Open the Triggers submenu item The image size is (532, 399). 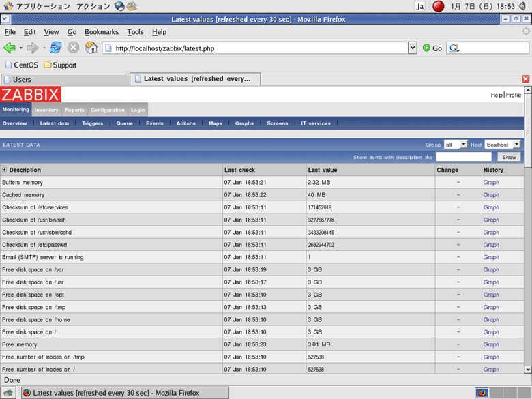pos(92,123)
